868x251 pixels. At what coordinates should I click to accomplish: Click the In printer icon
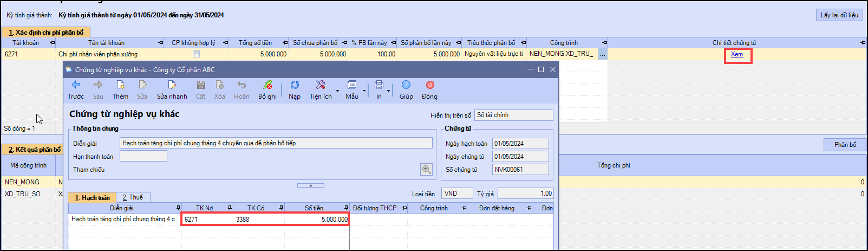click(378, 85)
